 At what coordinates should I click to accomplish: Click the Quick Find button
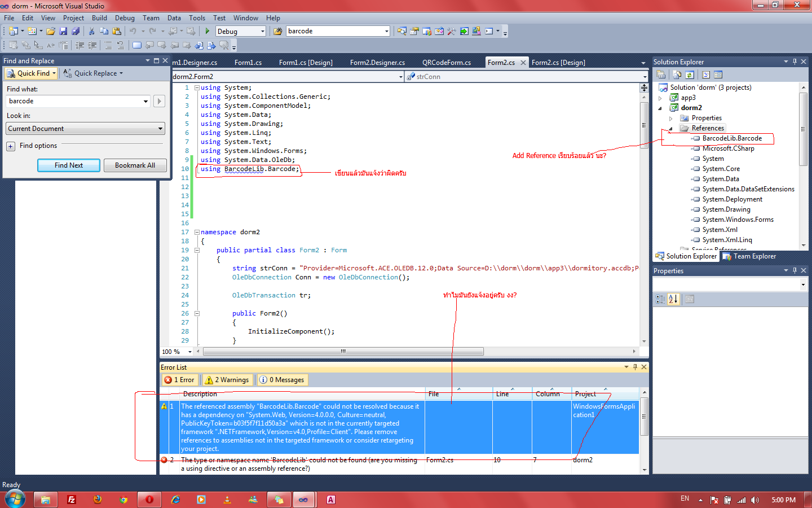point(32,73)
